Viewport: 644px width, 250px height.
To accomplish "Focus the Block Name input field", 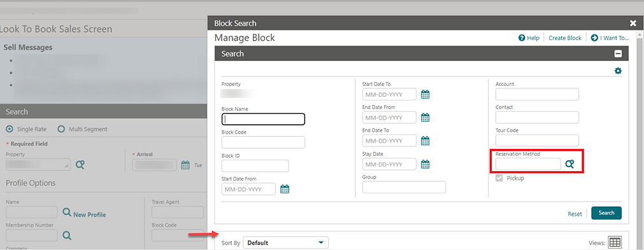I will [263, 119].
